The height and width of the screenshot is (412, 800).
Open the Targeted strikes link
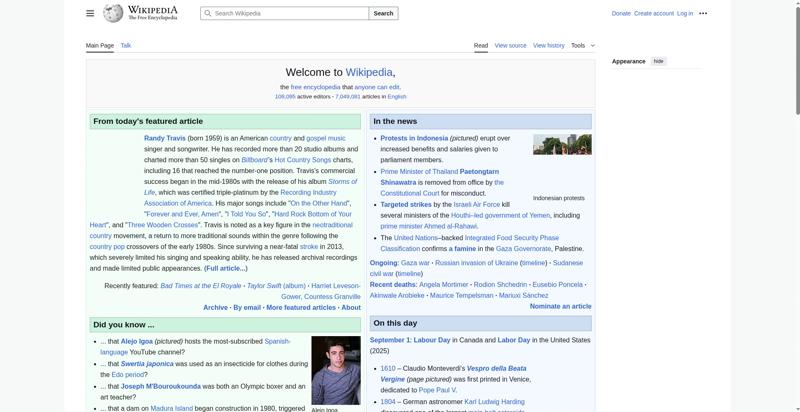(406, 204)
